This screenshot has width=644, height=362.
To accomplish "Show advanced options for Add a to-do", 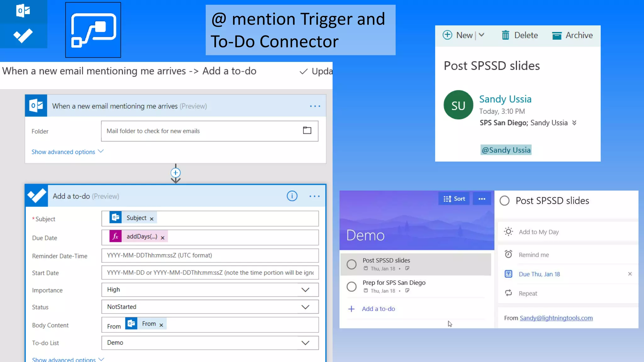I will click(x=68, y=359).
